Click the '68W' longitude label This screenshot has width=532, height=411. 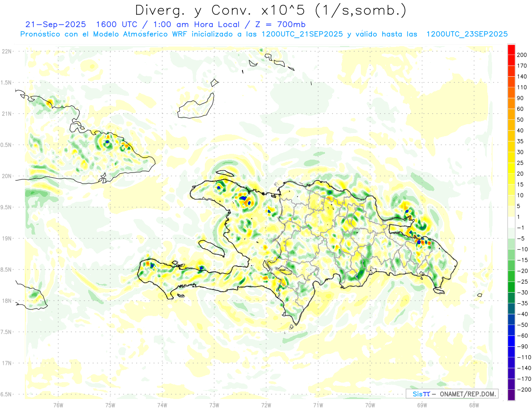coord(474,405)
